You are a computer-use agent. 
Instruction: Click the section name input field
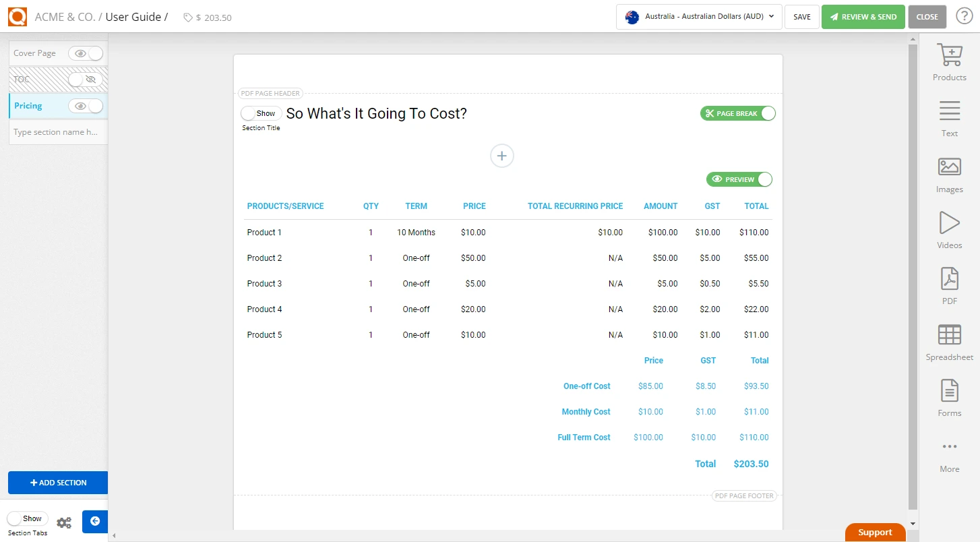pyautogui.click(x=58, y=131)
